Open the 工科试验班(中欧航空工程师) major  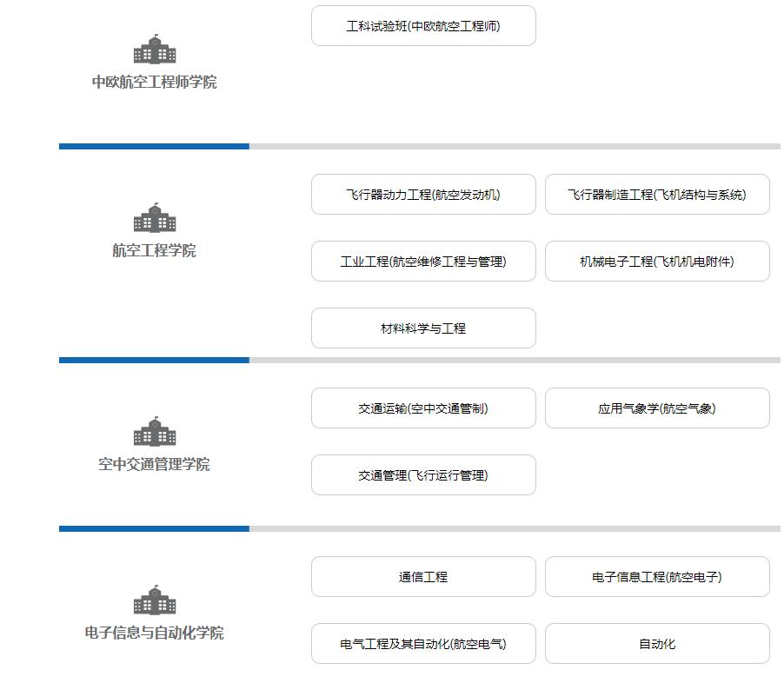click(423, 26)
